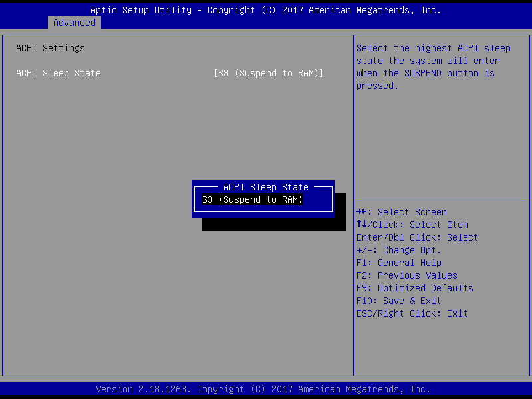Image resolution: width=532 pixels, height=399 pixels.
Task: Click the ACPI Settings section heading
Action: 51,48
